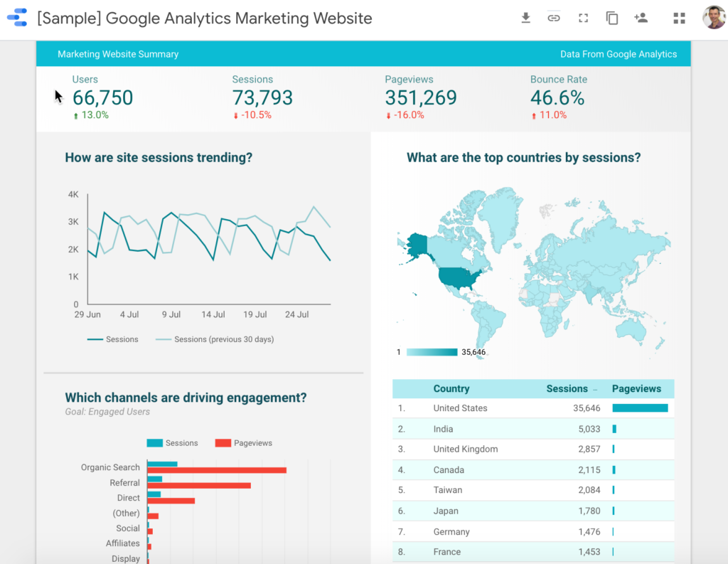Click the Affiliates channel label
This screenshot has height=564, width=728.
pos(122,543)
